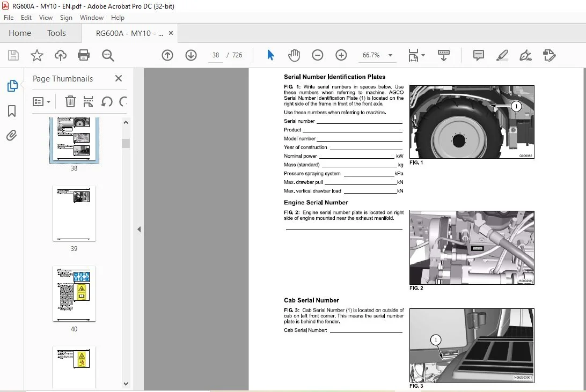Open the File menu

coord(9,18)
